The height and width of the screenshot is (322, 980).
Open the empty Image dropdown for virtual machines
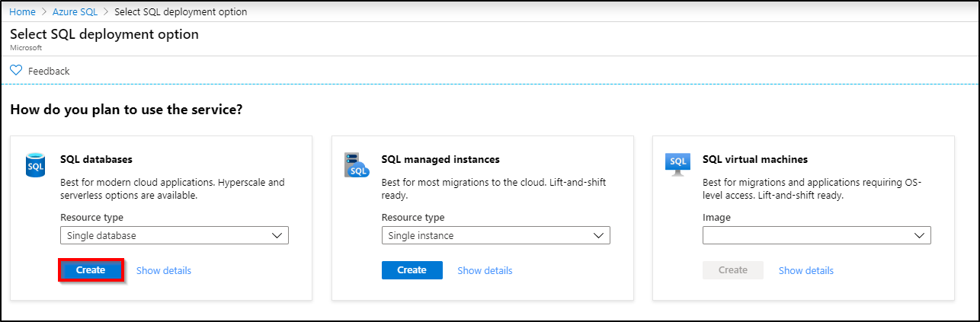click(x=816, y=236)
